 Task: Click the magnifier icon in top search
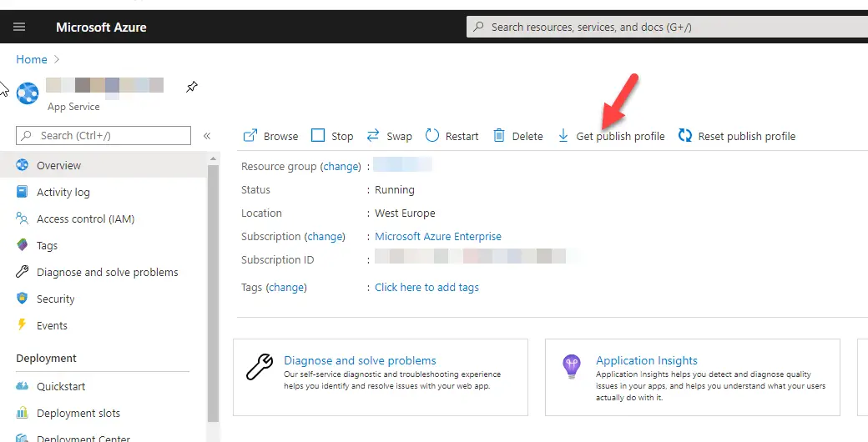point(479,27)
